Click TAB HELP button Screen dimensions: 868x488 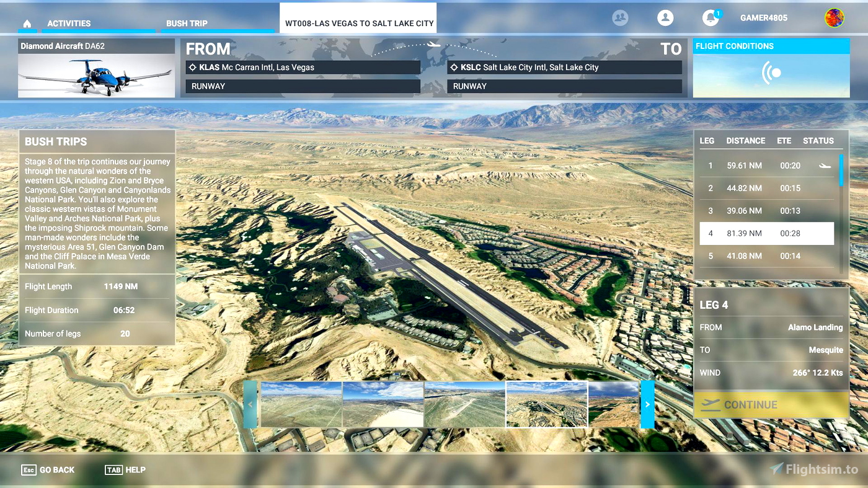[125, 470]
